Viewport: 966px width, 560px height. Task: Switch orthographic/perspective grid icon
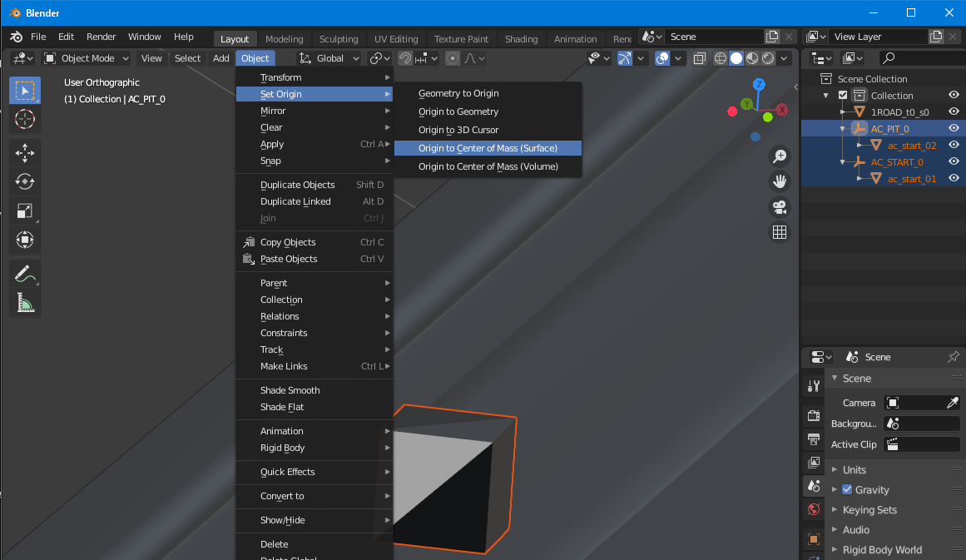[x=780, y=232]
